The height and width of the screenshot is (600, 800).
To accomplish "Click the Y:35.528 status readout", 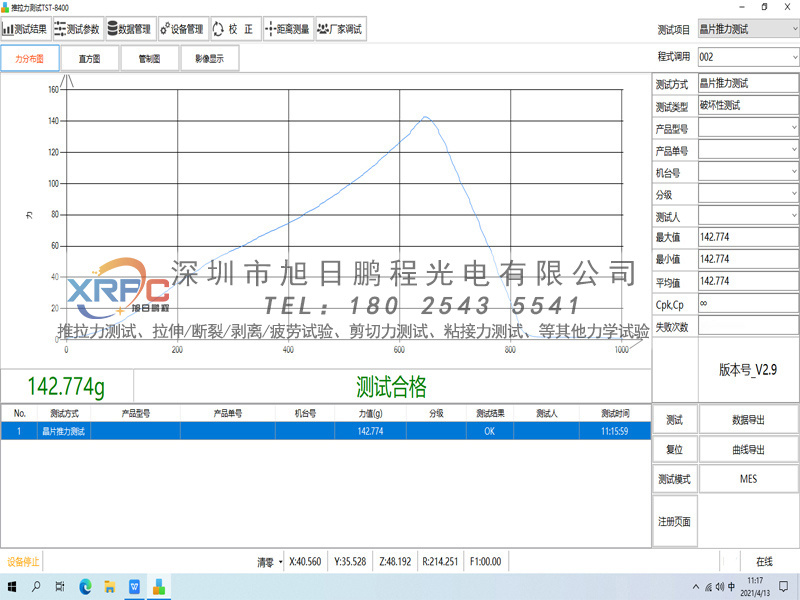I will [350, 562].
